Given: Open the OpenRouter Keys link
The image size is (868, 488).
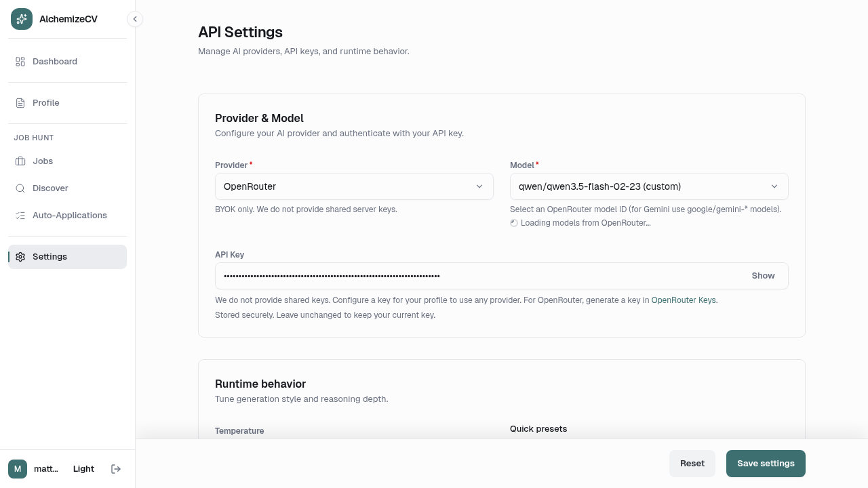Looking at the screenshot, I should (683, 300).
